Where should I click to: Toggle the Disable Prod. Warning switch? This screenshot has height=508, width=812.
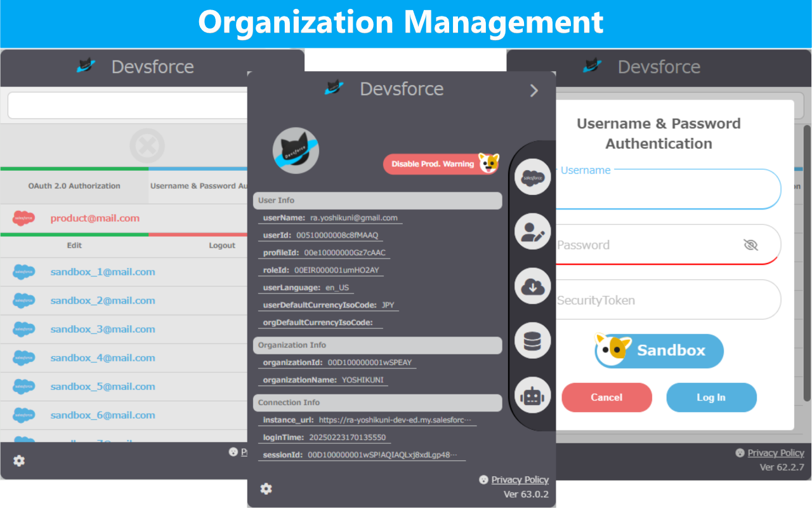pyautogui.click(x=441, y=163)
